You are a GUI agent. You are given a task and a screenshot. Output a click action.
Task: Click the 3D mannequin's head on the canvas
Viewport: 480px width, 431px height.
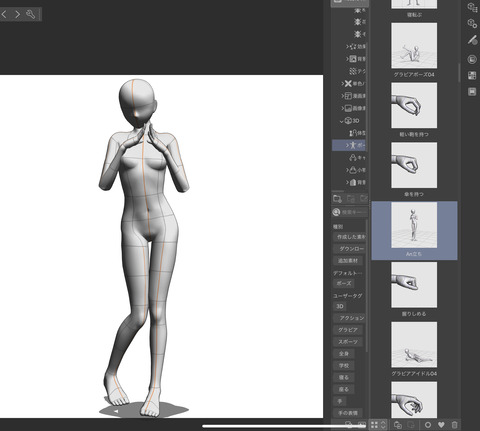(x=137, y=103)
